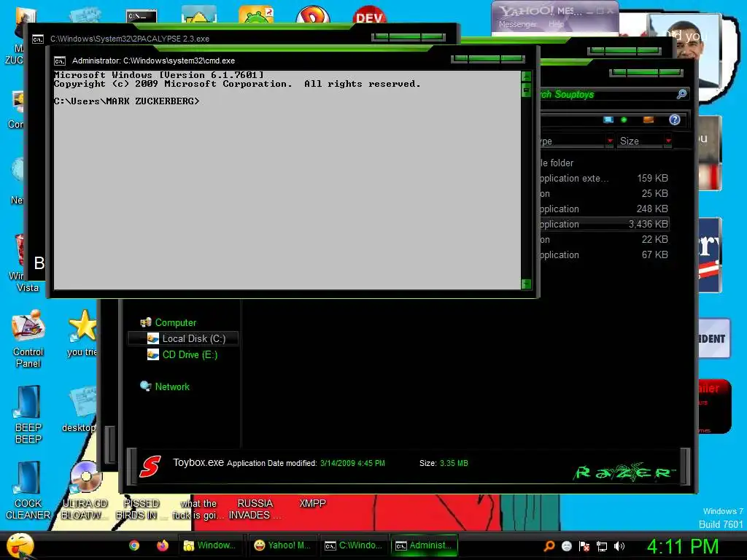747x560 pixels.
Task: Click the orange magnifier tray icon
Action: pyautogui.click(x=549, y=546)
